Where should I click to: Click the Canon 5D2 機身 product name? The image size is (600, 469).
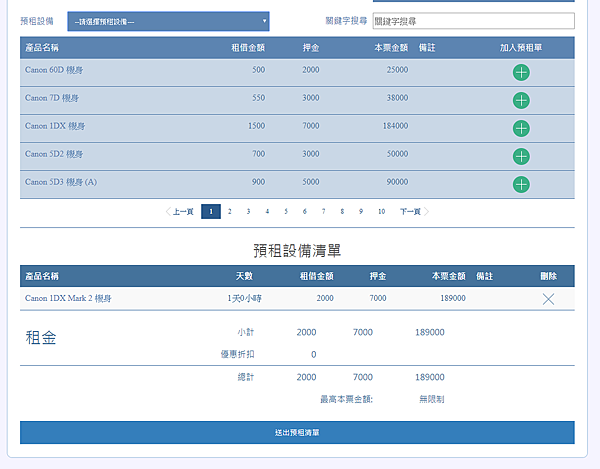[x=54, y=154]
